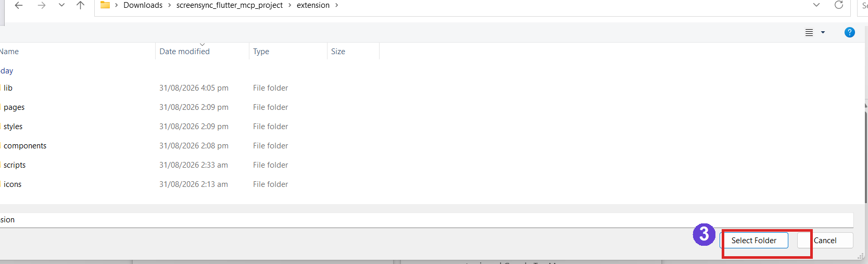Screen dimensions: 868x264
Task: Click date 31/08/2026 2:33 am
Action: (x=194, y=165)
